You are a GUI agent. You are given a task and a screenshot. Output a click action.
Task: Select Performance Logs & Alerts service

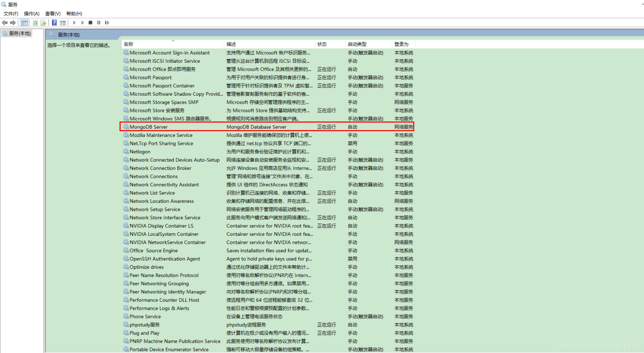tap(159, 308)
